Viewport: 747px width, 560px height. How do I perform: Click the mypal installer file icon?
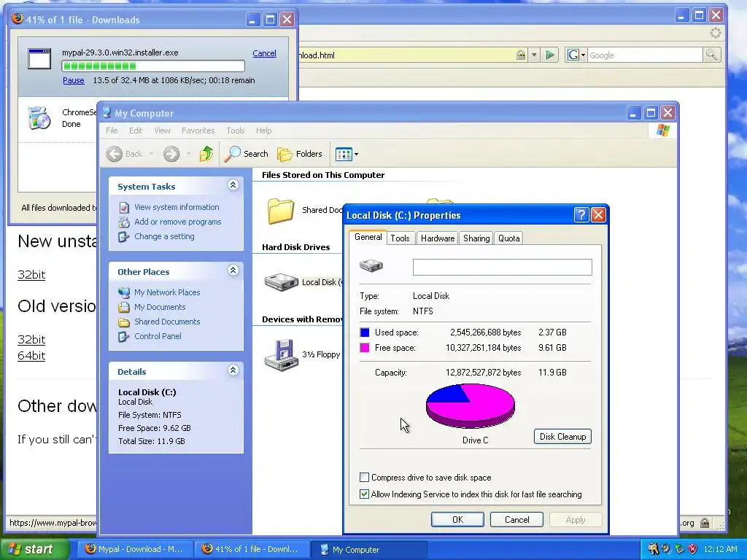click(39, 59)
